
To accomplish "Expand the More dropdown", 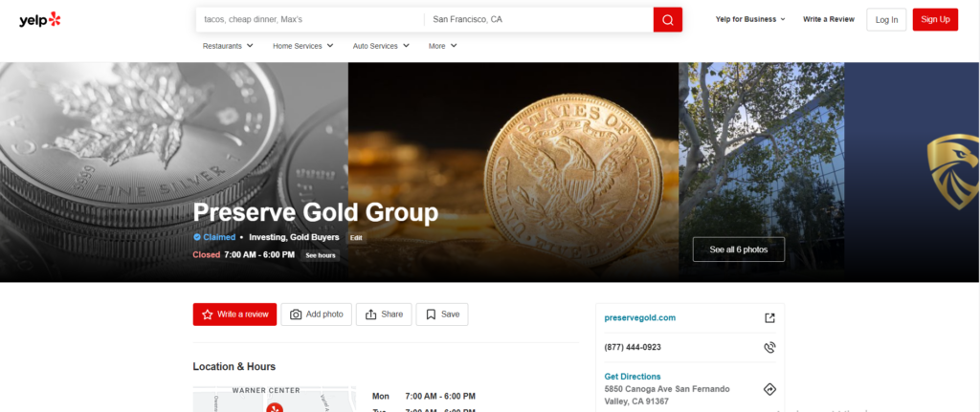I will click(x=442, y=46).
